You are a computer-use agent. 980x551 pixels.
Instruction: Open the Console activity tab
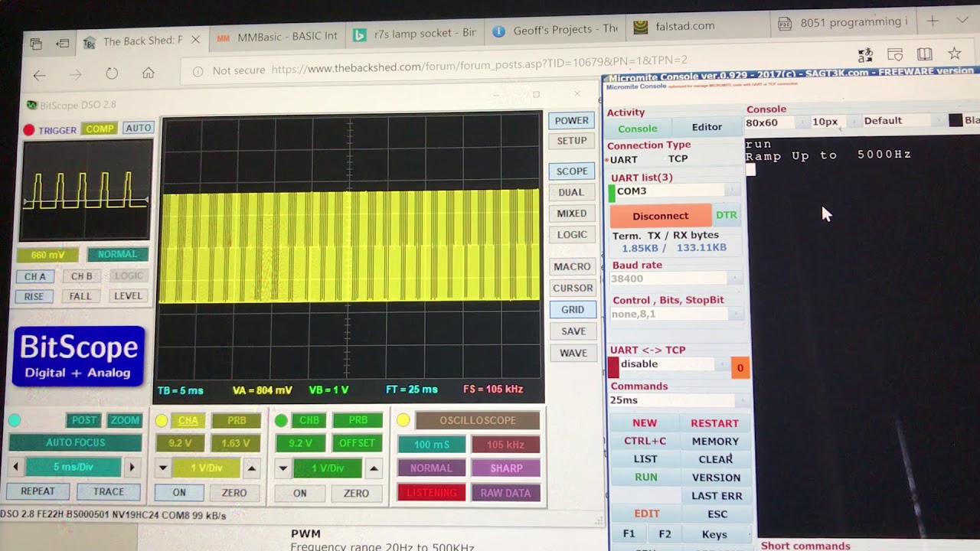pos(638,129)
